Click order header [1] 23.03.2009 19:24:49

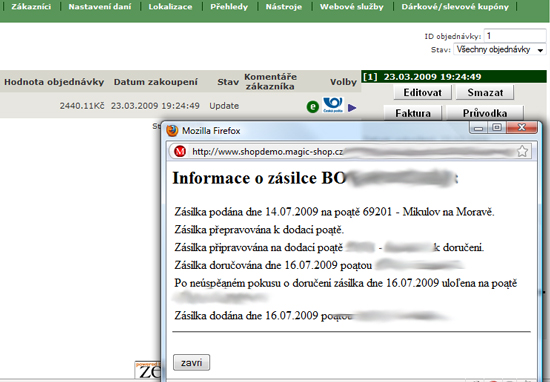pyautogui.click(x=454, y=76)
